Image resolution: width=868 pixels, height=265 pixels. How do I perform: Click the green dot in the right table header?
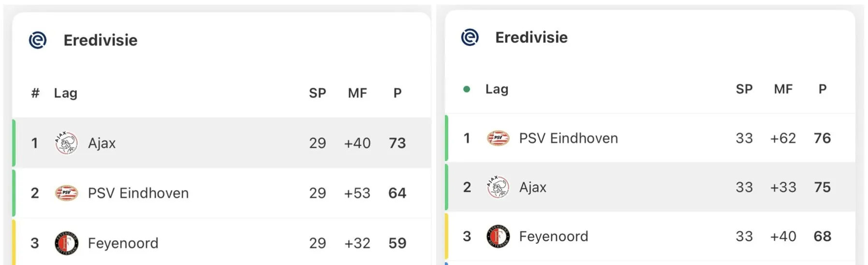(467, 89)
